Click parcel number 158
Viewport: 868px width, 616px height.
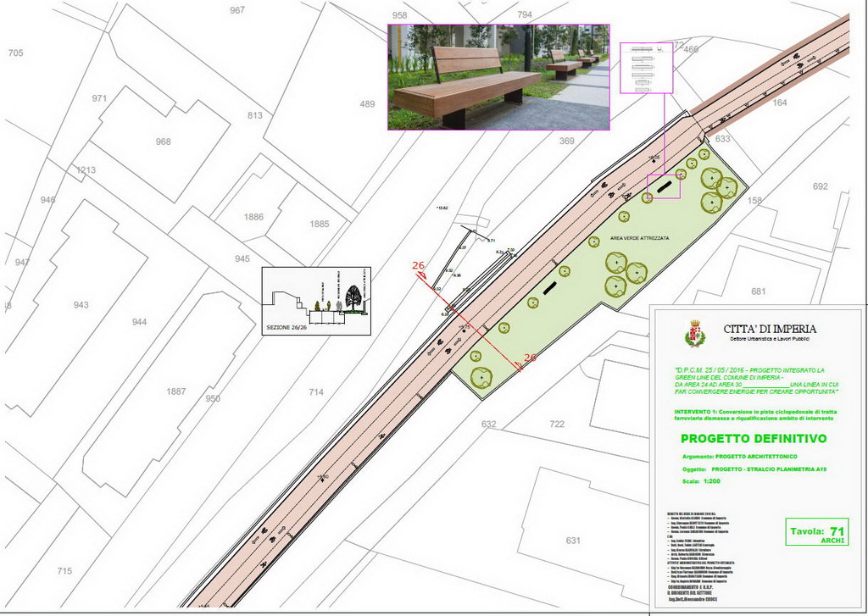[x=754, y=200]
